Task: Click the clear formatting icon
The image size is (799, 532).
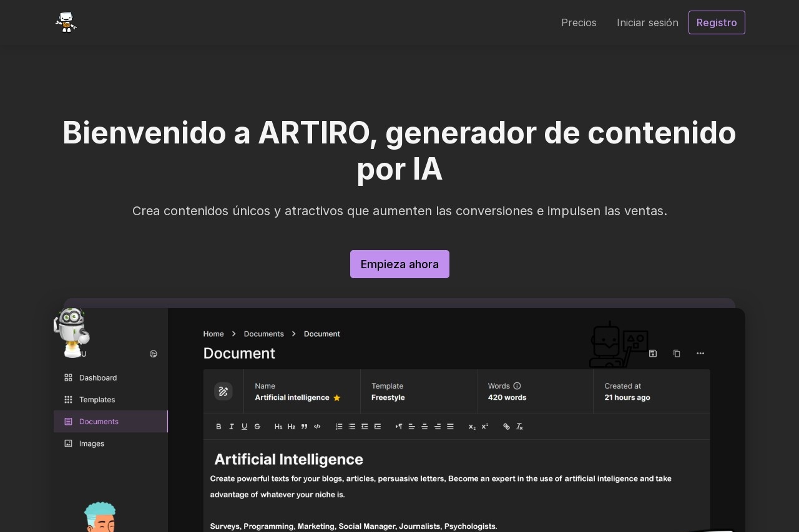Action: click(519, 427)
